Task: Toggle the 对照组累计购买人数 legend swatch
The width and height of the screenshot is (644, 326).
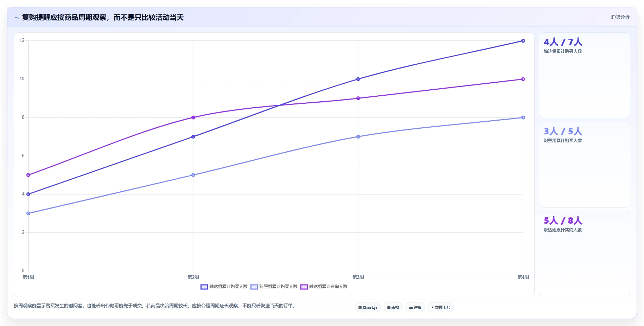Action: click(254, 287)
